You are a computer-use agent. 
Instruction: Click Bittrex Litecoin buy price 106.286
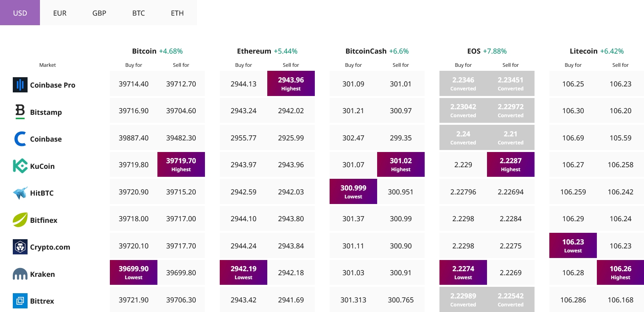573,300
